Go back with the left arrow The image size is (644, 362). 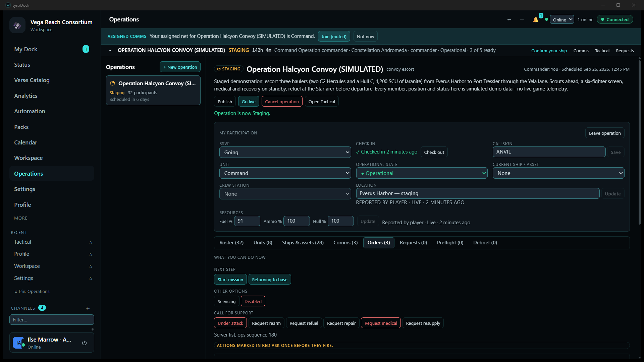point(509,20)
